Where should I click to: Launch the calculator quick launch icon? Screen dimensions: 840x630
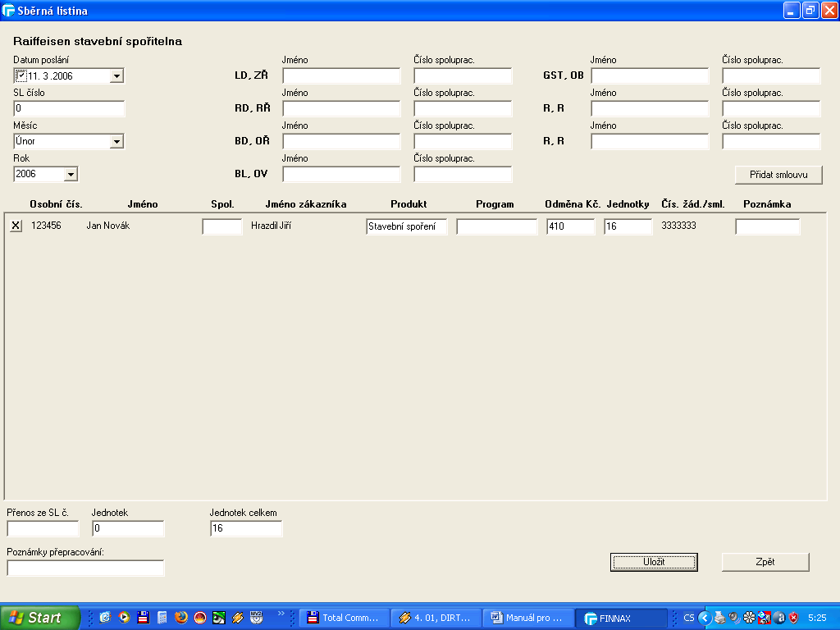pos(162,618)
